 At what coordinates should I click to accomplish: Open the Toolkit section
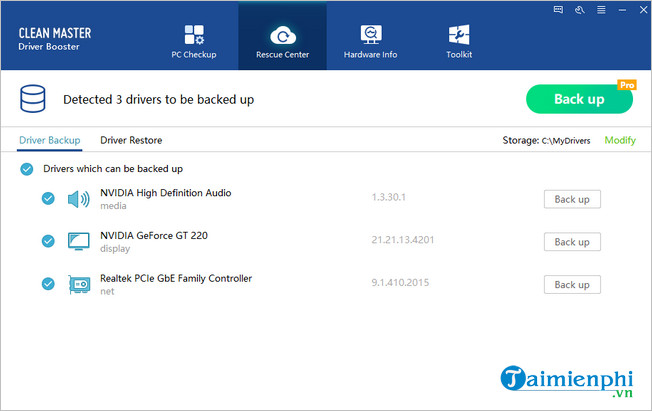(459, 38)
